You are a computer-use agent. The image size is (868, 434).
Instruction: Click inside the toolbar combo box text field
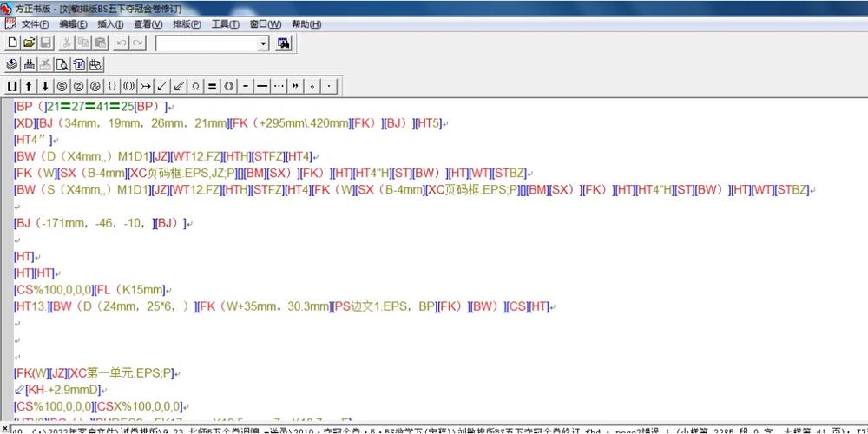(207, 43)
